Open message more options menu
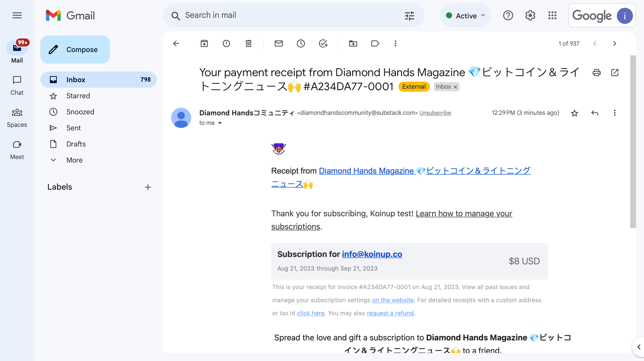The image size is (644, 361). 615,113
